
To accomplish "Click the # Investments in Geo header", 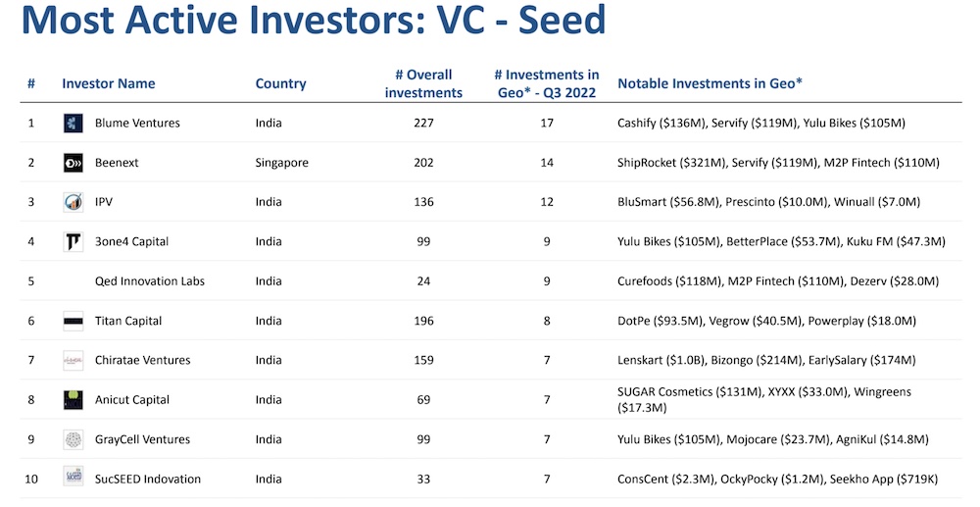I will coord(546,84).
